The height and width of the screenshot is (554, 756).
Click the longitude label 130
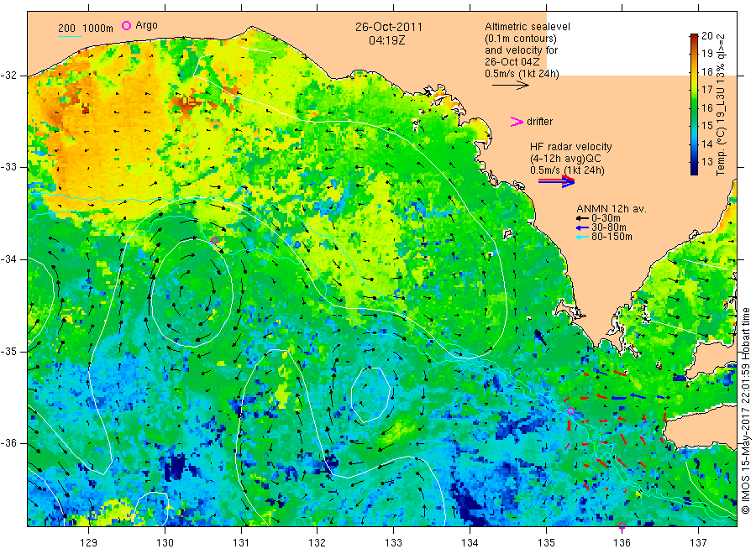[x=165, y=543]
